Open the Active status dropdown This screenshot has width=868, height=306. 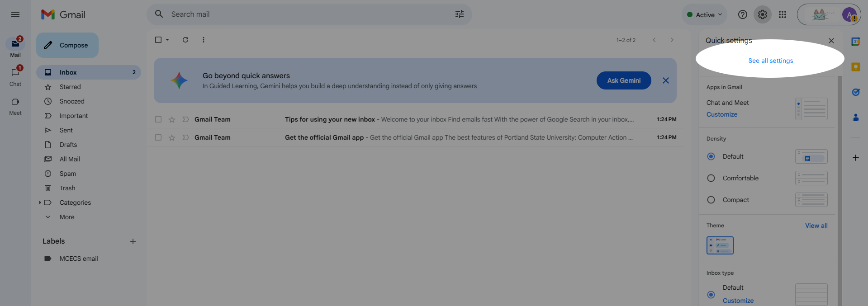pyautogui.click(x=705, y=14)
